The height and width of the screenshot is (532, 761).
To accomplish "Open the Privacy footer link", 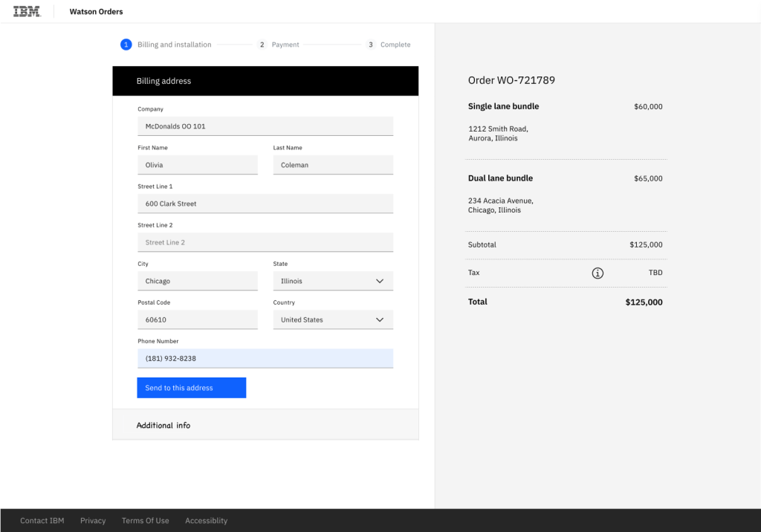I will [x=93, y=521].
